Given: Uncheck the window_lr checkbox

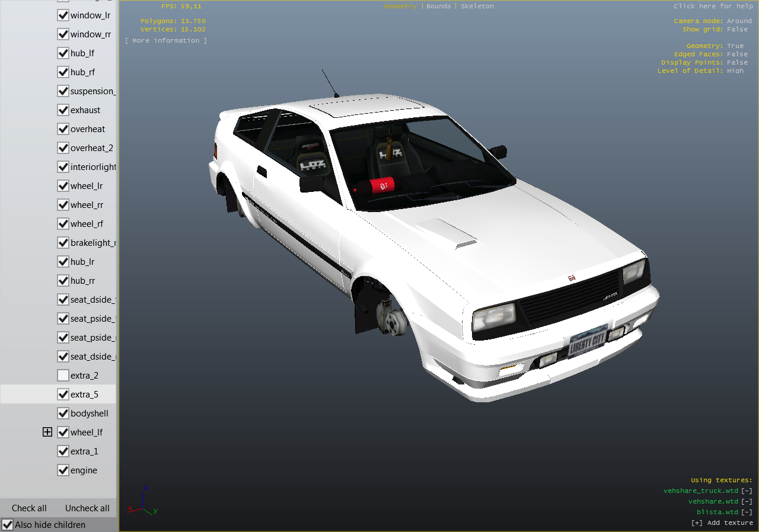Looking at the screenshot, I should tap(63, 15).
